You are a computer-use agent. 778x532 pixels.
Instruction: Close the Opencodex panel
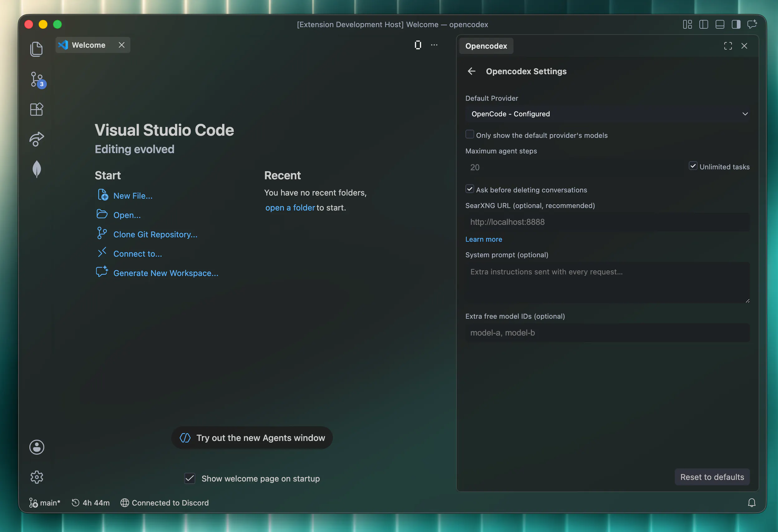tap(744, 46)
